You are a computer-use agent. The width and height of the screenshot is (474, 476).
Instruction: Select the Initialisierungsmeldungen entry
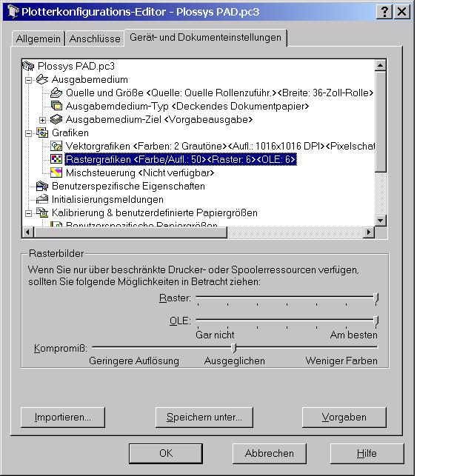pos(107,200)
